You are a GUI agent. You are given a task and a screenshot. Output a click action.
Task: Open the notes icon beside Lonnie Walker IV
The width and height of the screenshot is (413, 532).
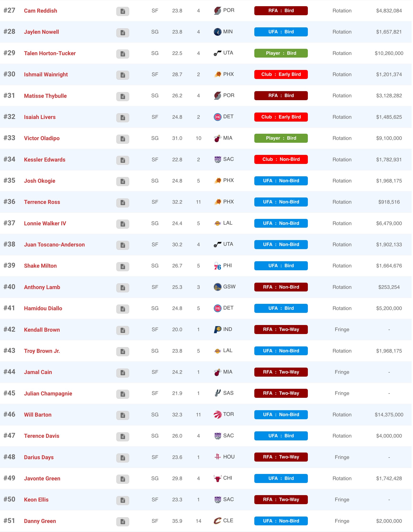pos(123,224)
